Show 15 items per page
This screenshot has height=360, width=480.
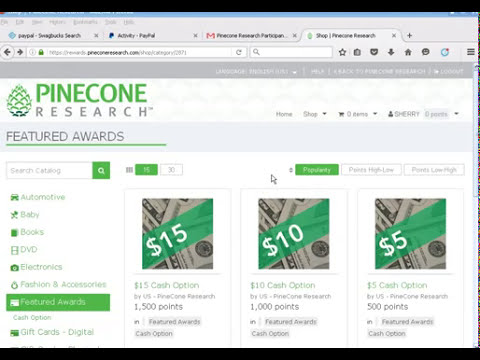[x=146, y=170]
